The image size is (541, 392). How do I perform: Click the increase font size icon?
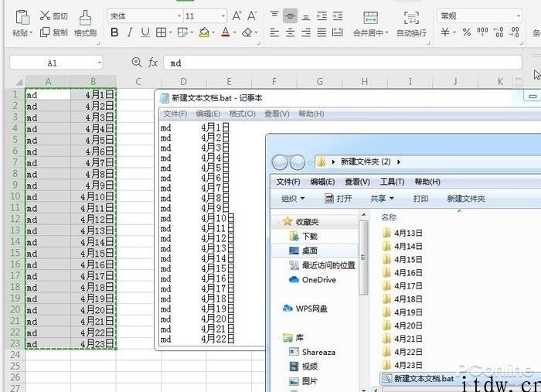tap(237, 15)
